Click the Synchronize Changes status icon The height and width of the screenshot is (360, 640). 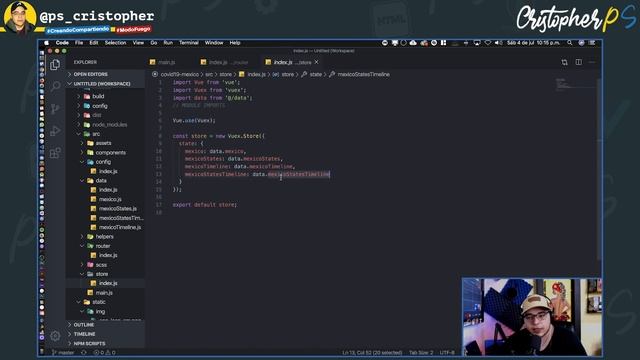pos(84,353)
